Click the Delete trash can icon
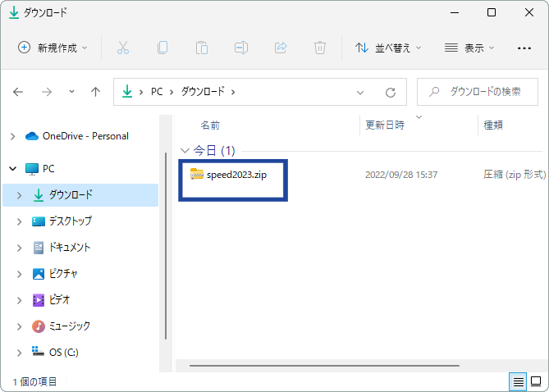This screenshot has width=549, height=392. (x=320, y=48)
